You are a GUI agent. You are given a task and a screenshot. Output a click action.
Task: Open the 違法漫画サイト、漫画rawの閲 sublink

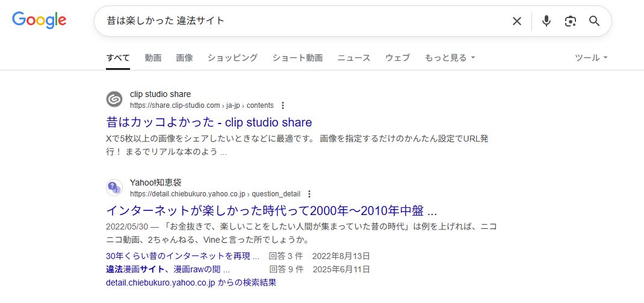pyautogui.click(x=168, y=269)
